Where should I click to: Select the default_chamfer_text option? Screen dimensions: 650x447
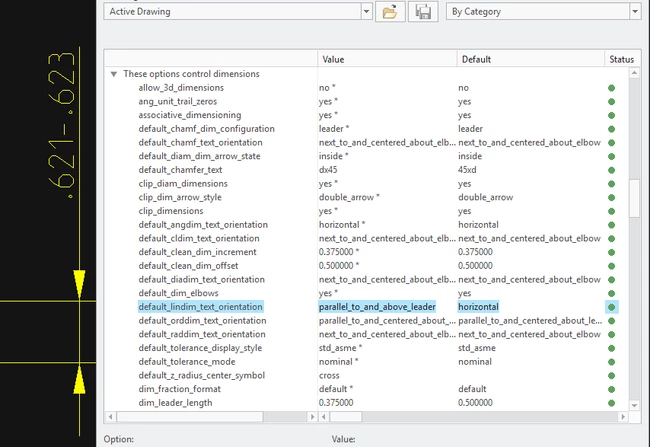(180, 170)
